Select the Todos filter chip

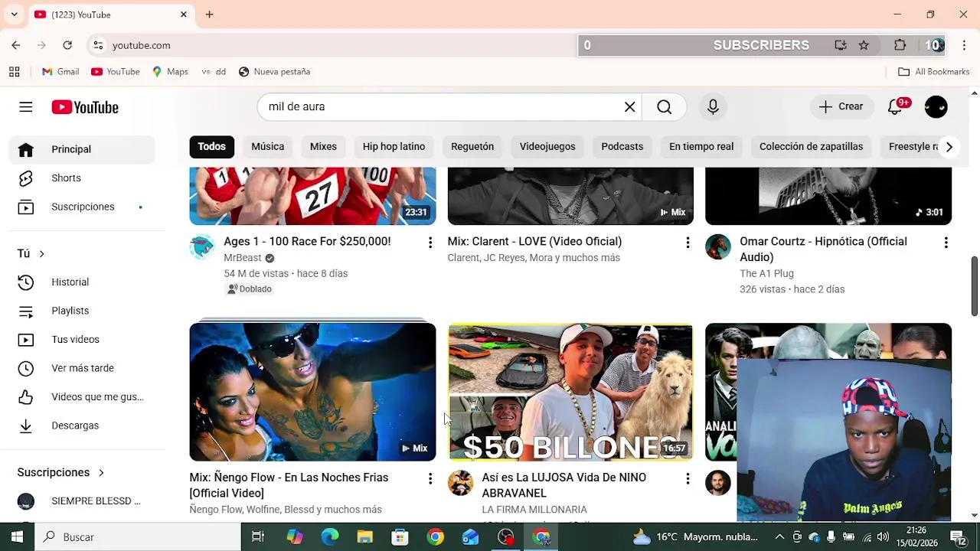[x=211, y=147]
